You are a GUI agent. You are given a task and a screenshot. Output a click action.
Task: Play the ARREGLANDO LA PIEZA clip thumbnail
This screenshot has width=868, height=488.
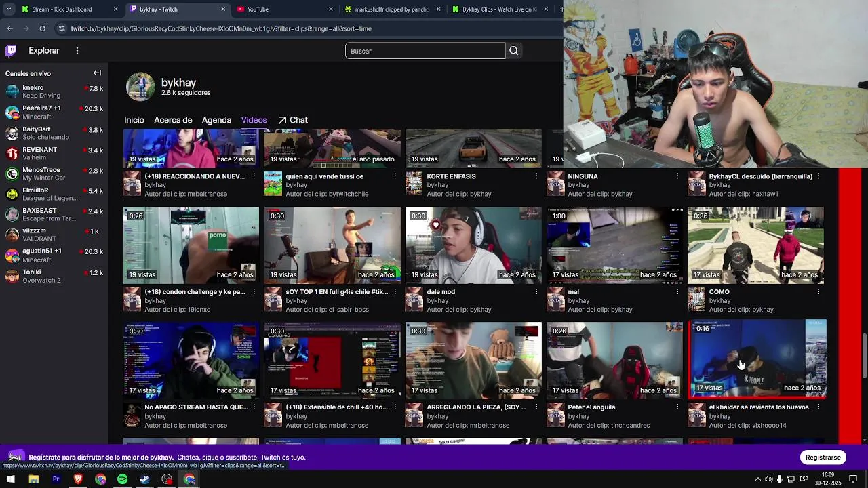point(473,361)
